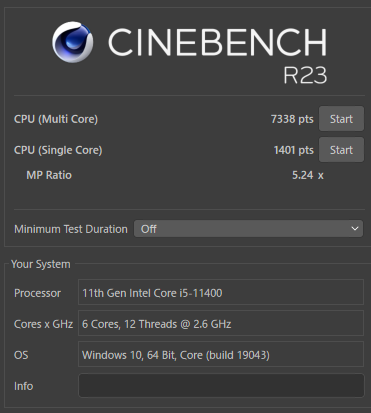Viewport: 371px width, 413px height.
Task: Click the MP Ratio label
Action: pyautogui.click(x=49, y=175)
